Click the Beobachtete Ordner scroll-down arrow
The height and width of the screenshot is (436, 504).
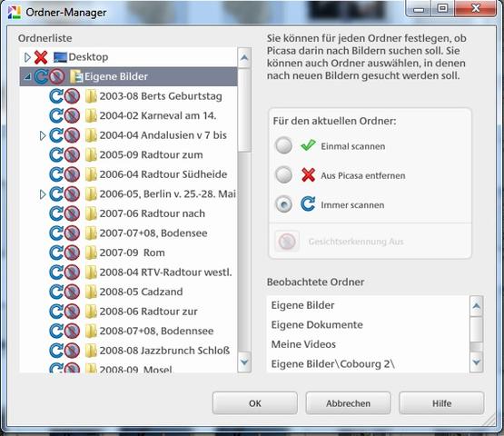(x=477, y=362)
